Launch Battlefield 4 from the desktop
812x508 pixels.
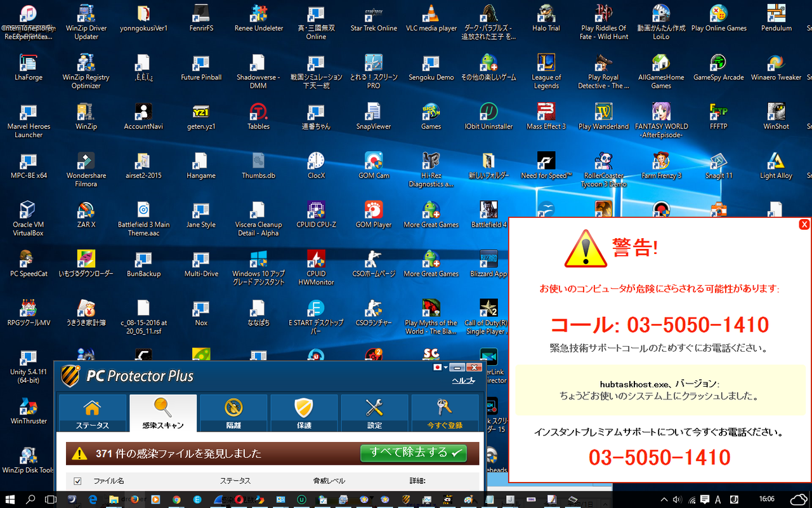coord(488,215)
